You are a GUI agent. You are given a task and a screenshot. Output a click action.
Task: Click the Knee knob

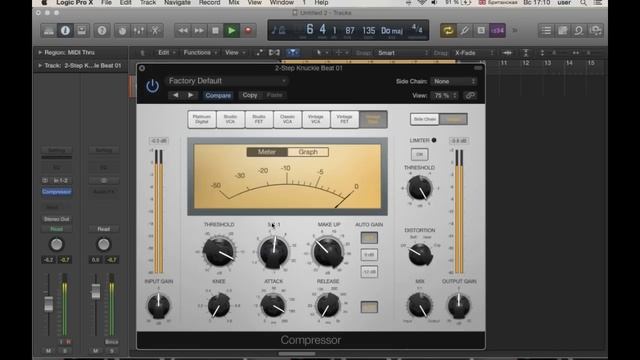(219, 305)
